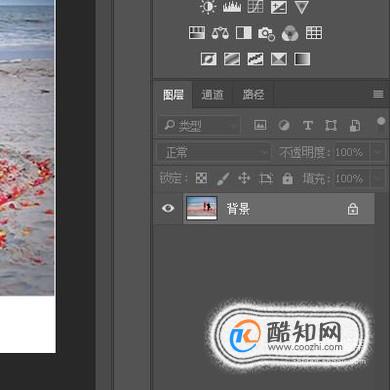Toggle visibility of 背景 layer
Image resolution: width=390 pixels, height=390 pixels.
[x=168, y=208]
